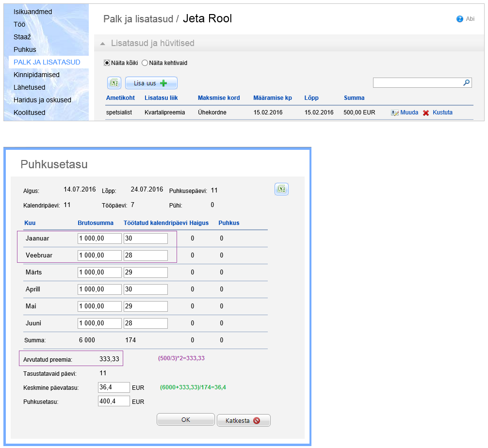Click the Muuda link
Screen dimensions: 488x448
tap(409, 112)
